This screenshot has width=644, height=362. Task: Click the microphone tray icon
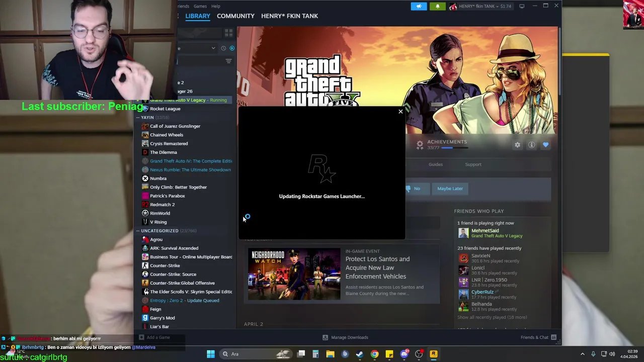(593, 354)
